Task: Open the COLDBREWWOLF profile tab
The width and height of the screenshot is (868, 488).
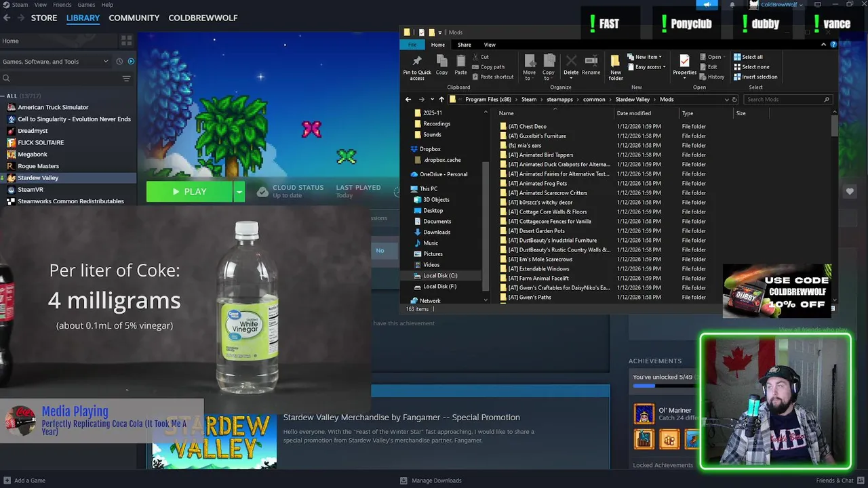Action: 203,18
